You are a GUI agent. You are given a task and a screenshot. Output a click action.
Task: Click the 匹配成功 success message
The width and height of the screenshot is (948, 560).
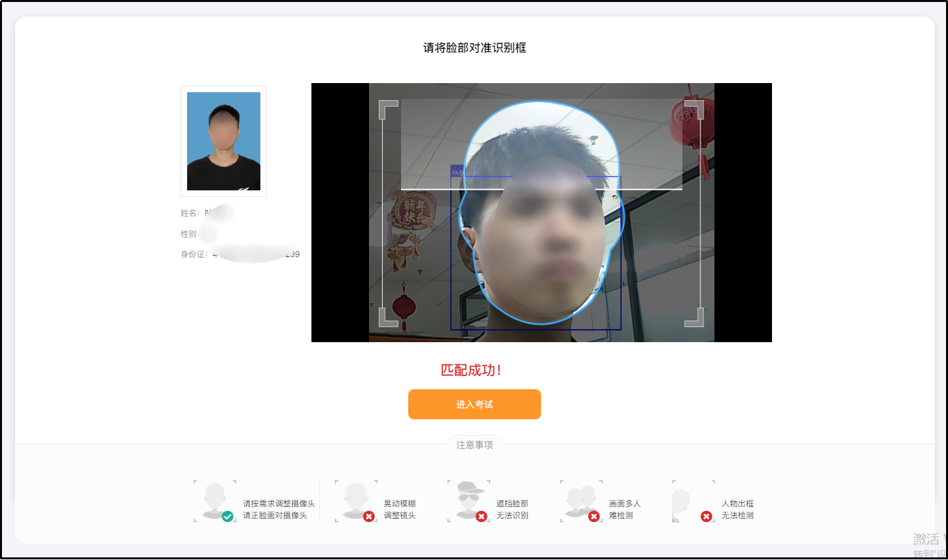(473, 370)
